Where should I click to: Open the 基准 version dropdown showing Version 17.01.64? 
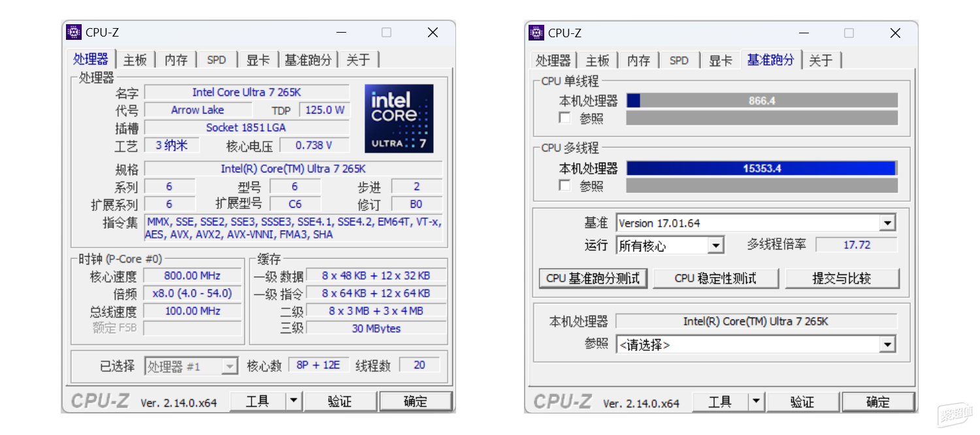tap(755, 223)
